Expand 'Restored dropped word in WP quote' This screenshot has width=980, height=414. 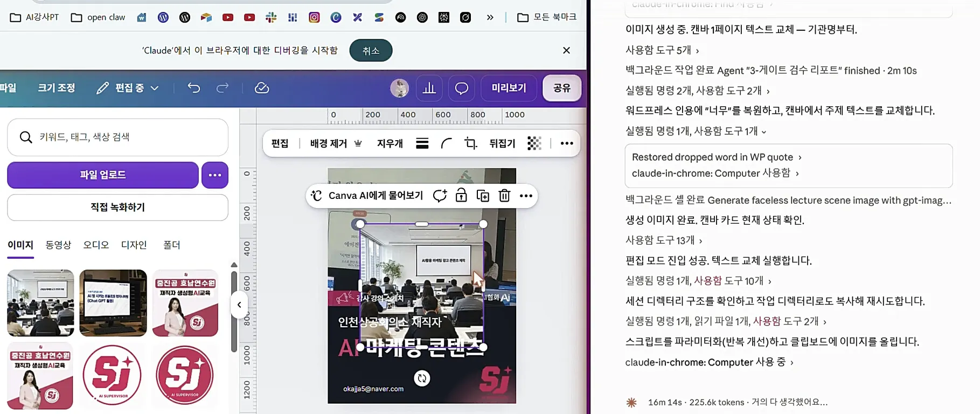(717, 157)
